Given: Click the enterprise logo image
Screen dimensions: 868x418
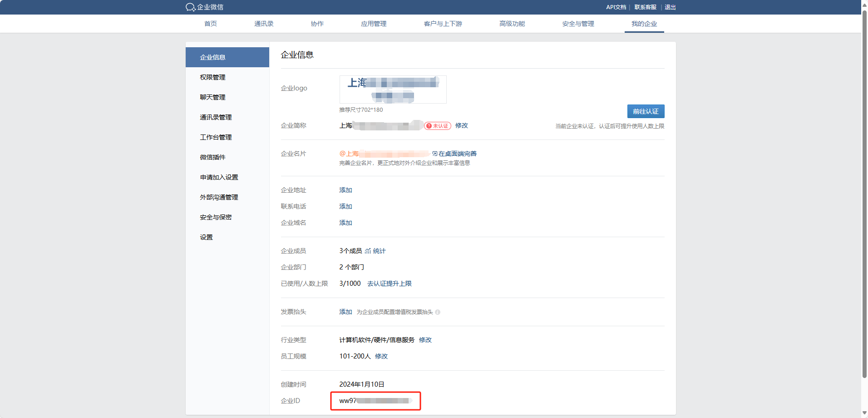Looking at the screenshot, I should 393,90.
